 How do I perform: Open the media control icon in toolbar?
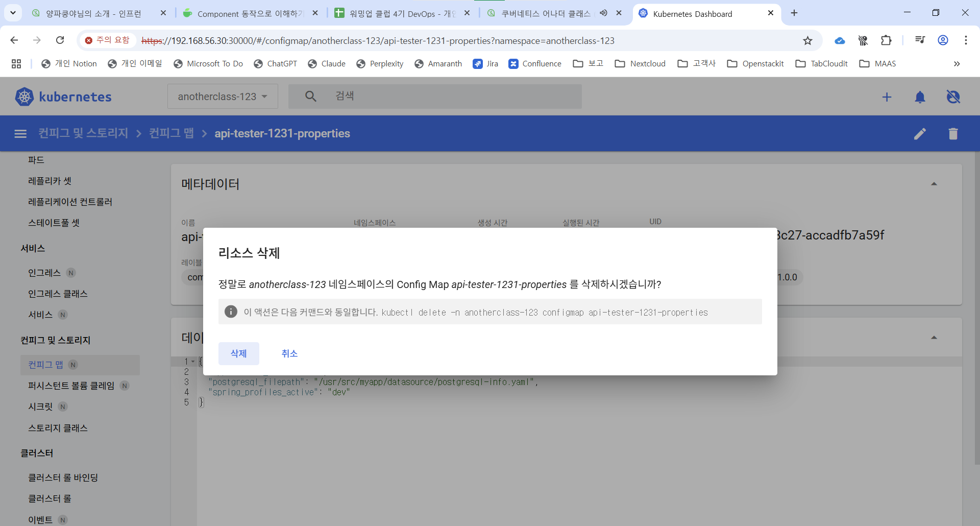920,40
